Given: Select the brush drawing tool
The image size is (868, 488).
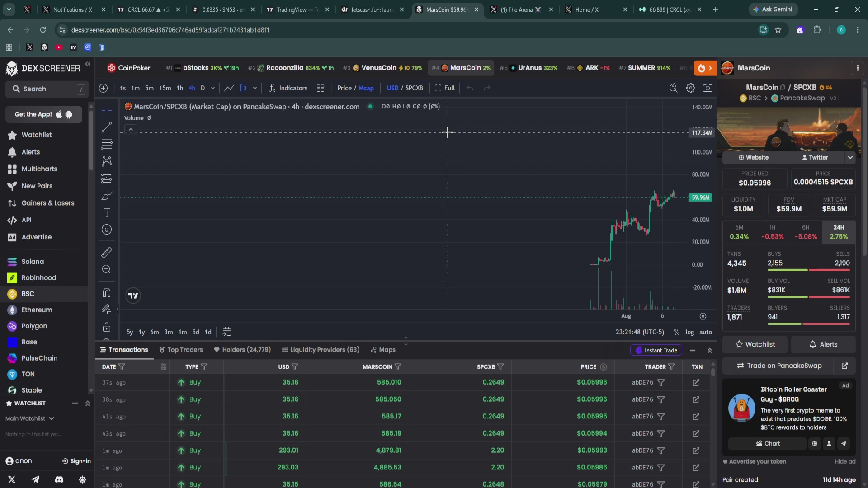Looking at the screenshot, I should tap(107, 196).
